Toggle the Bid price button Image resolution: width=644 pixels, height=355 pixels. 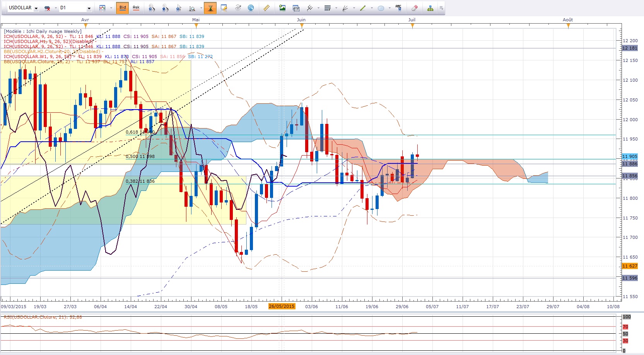click(x=123, y=8)
